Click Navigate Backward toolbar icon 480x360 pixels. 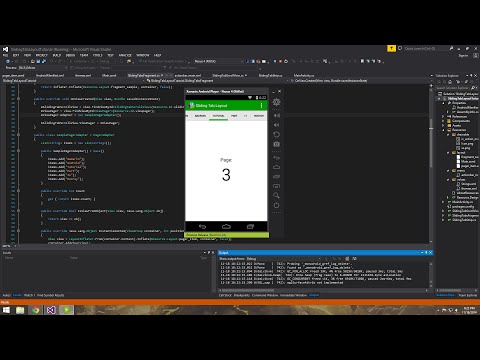pyautogui.click(x=8, y=61)
